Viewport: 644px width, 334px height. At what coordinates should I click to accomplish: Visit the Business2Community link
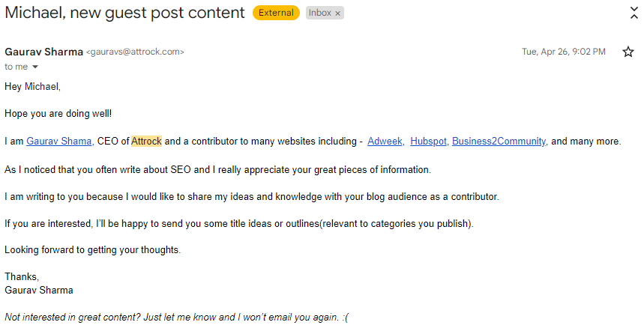499,141
